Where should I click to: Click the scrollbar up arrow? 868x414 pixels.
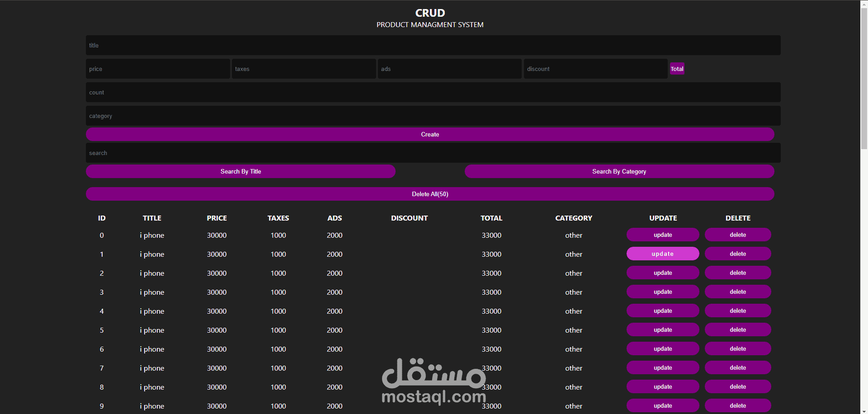[x=864, y=4]
